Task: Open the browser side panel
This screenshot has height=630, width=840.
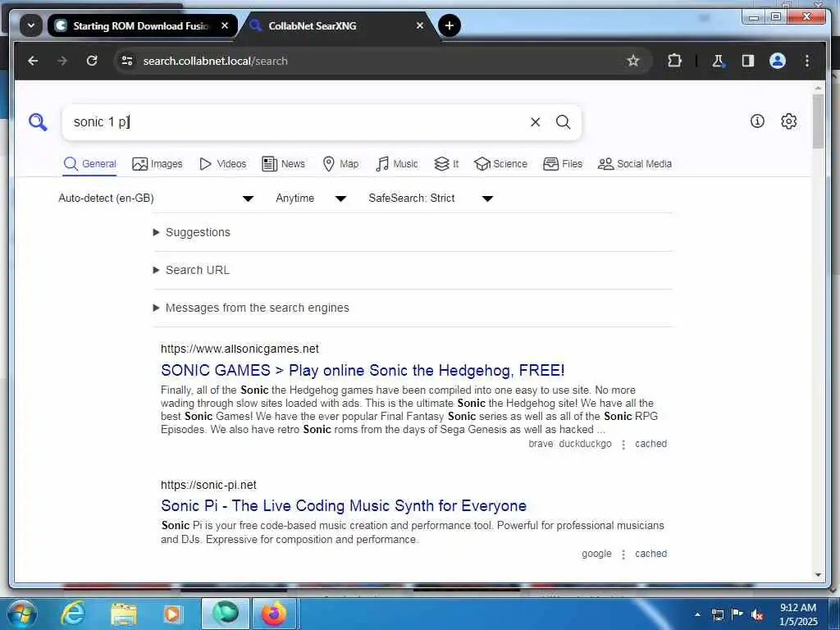Action: click(x=748, y=61)
